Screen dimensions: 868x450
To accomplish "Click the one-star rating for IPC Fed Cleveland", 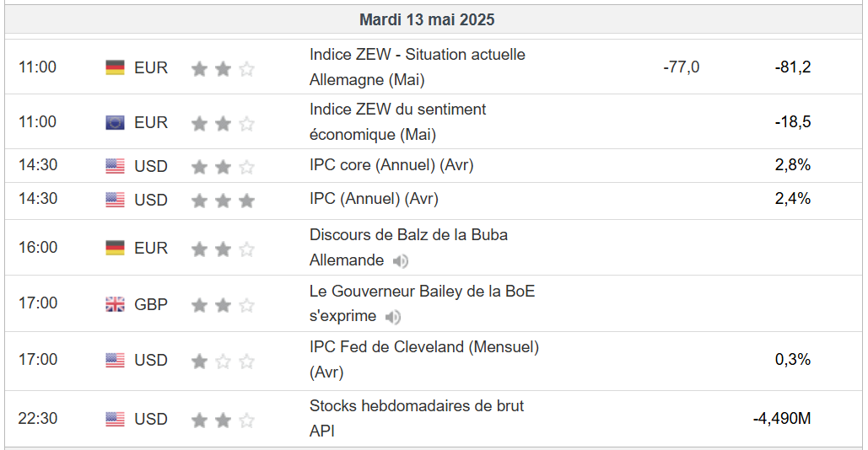I will point(223,362).
